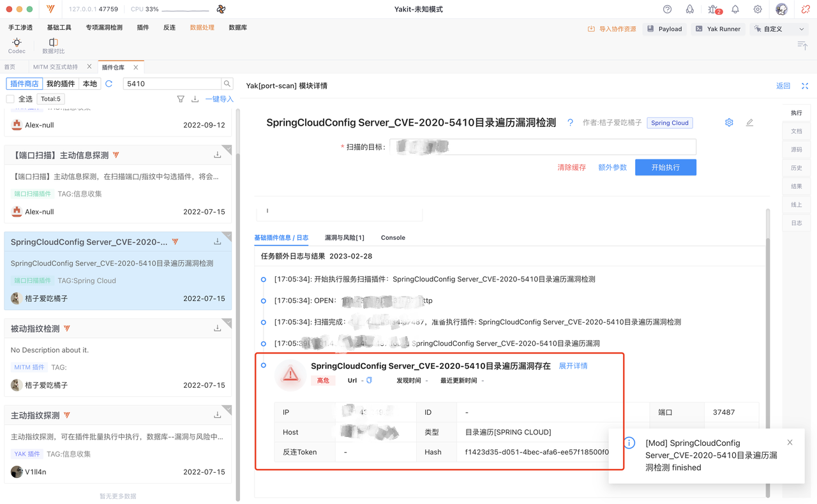Open the 文档 side tab
Screen dimensions: 817x504
(x=797, y=131)
